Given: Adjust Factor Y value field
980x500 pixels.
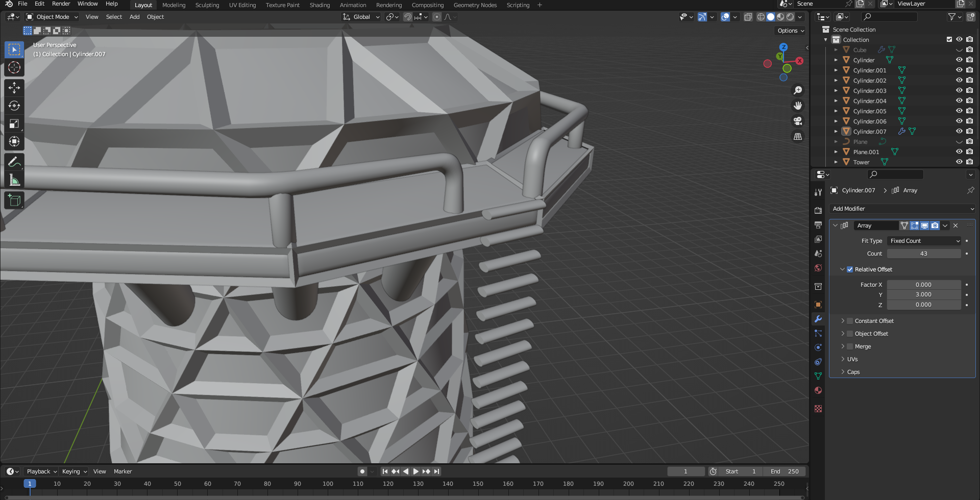Looking at the screenshot, I should click(924, 294).
